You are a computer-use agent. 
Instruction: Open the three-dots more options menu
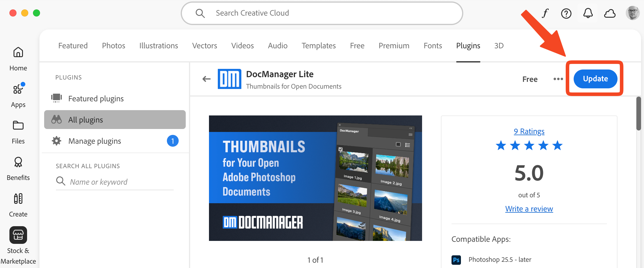[x=558, y=79]
